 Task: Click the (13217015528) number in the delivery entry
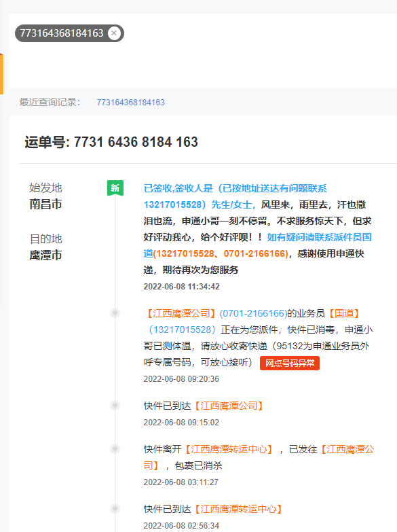(x=182, y=330)
